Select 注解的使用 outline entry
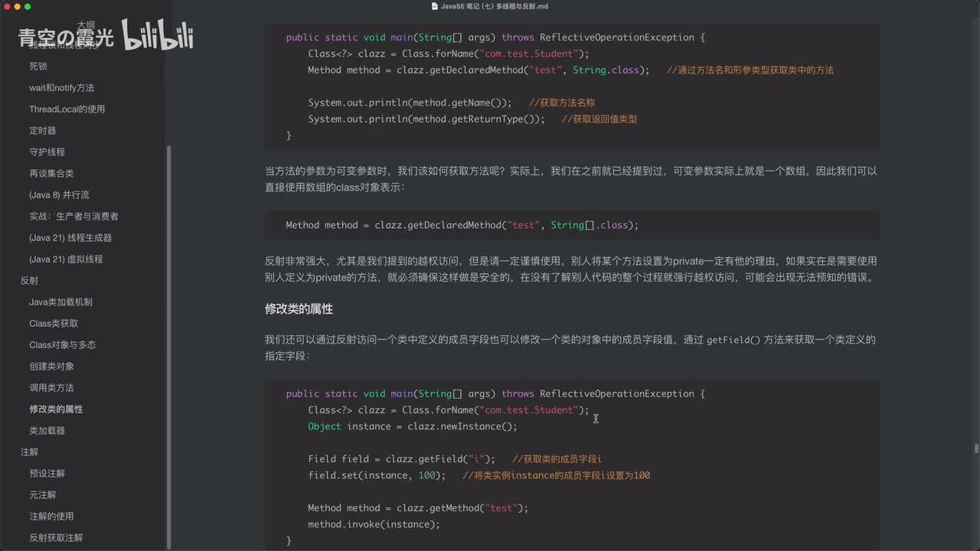This screenshot has height=551, width=980. coord(52,517)
